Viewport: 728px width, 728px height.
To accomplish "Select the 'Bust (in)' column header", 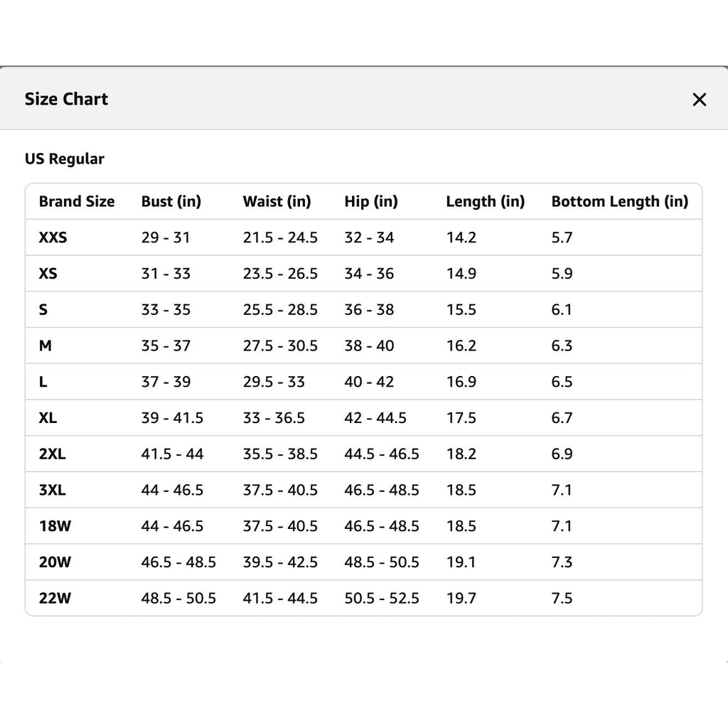I will [x=171, y=201].
